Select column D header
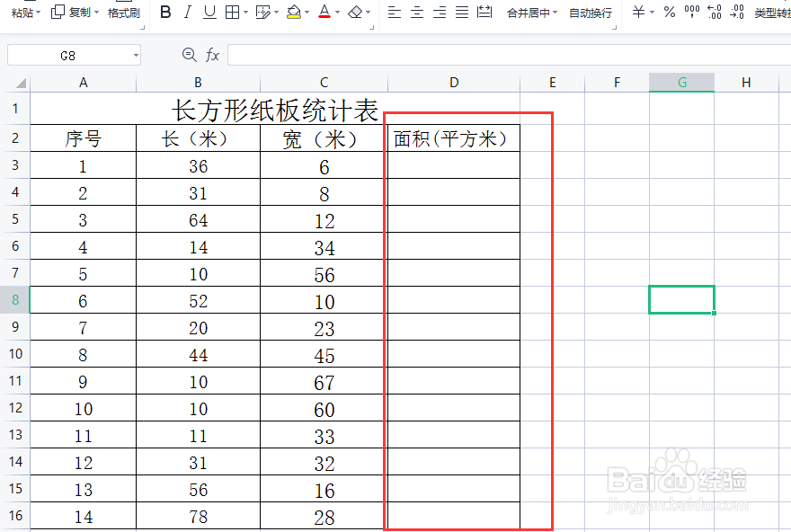The image size is (791, 532). point(454,83)
